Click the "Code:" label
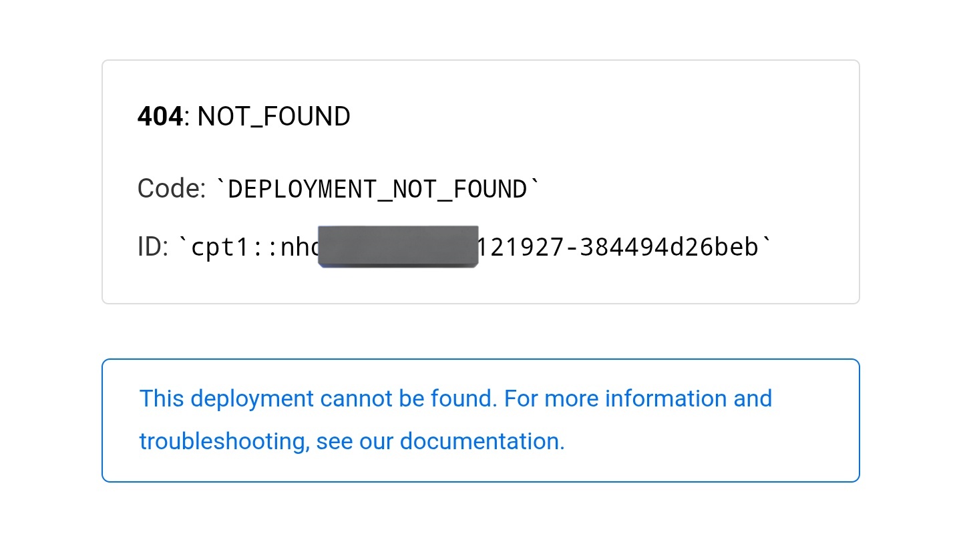This screenshot has height=560, width=957. [x=172, y=189]
